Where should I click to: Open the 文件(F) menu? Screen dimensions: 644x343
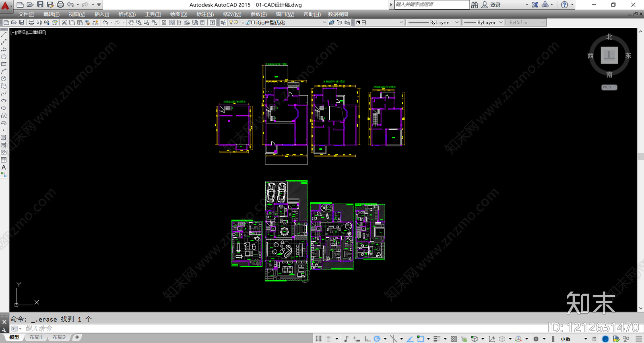pos(26,14)
